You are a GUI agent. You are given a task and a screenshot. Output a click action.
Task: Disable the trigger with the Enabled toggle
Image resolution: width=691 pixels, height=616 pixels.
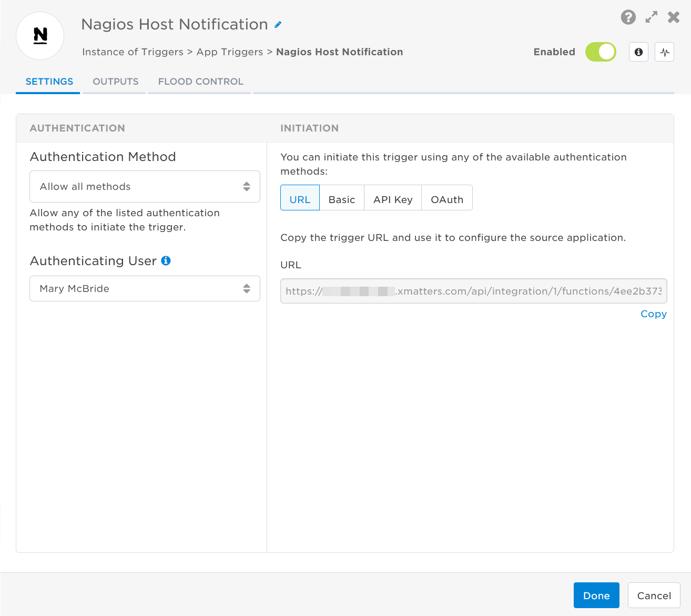[600, 52]
